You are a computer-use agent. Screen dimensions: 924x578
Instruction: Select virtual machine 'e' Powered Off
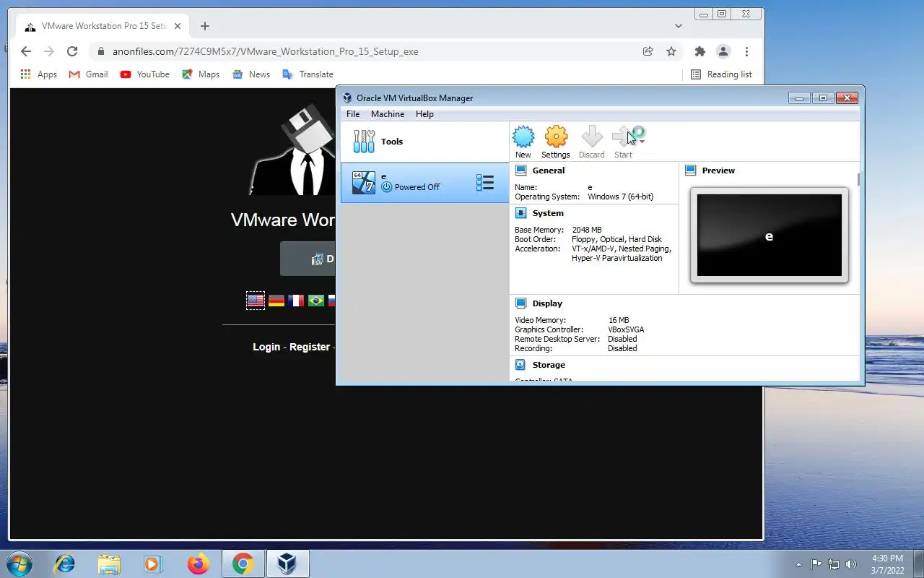(x=424, y=183)
